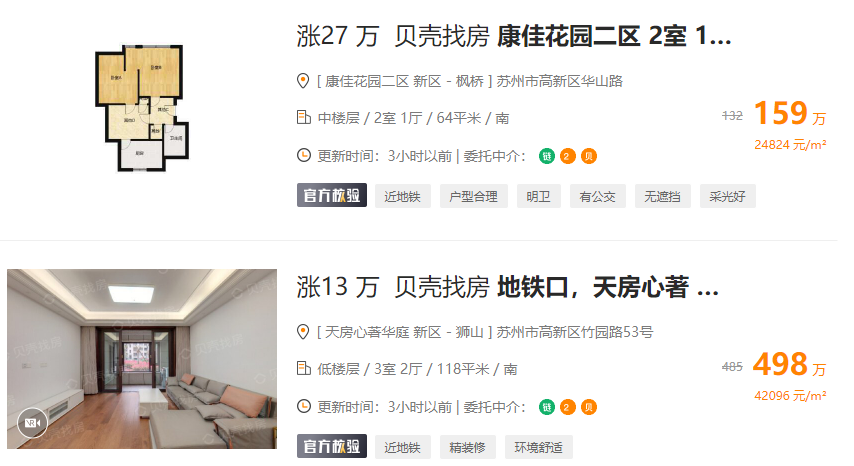
Task: Select the 采光好 tag
Action: click(x=727, y=197)
